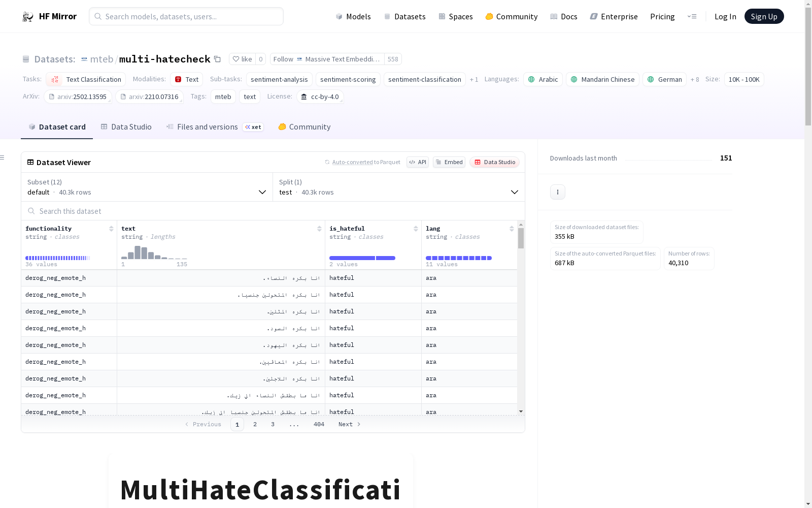Show the +8 more languages
Screen dimensions: 812x508
[695, 79]
